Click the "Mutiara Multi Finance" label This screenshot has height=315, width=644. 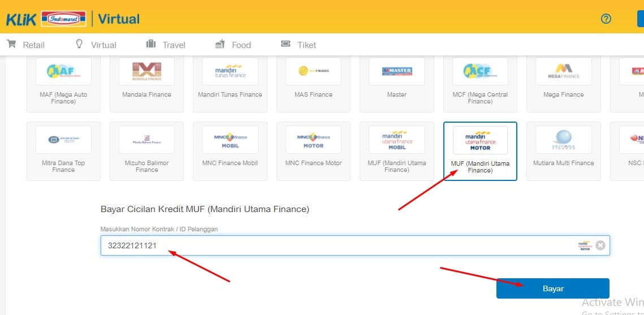coord(564,163)
